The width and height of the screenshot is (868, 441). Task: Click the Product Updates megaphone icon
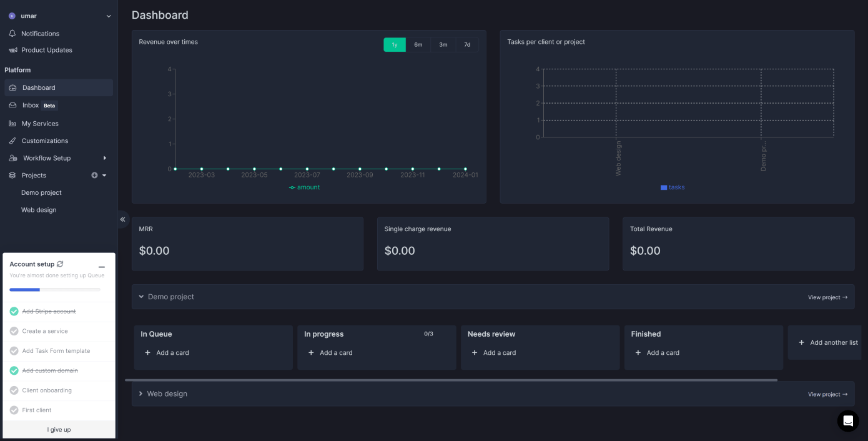pyautogui.click(x=12, y=50)
